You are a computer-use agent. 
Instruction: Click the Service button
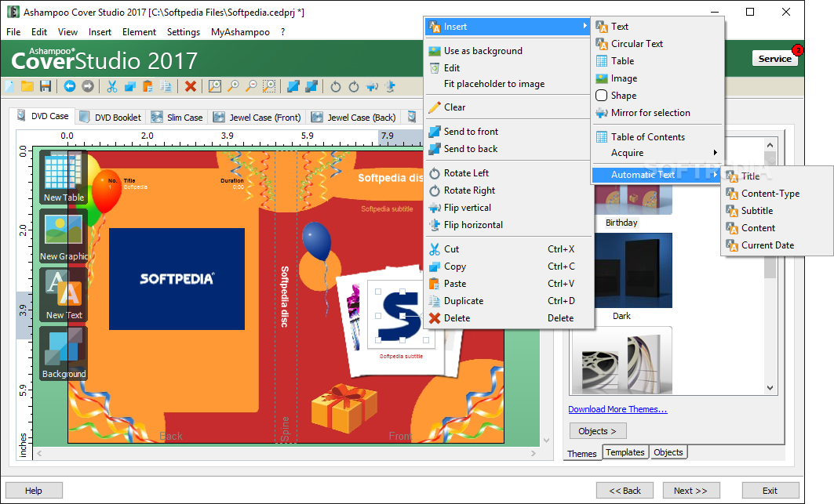(774, 59)
